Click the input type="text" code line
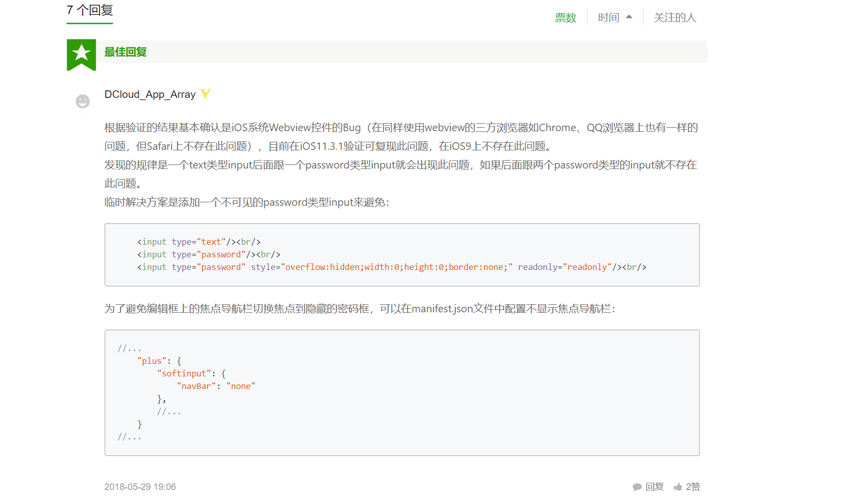Viewport: 868px width, 499px height. [x=199, y=242]
